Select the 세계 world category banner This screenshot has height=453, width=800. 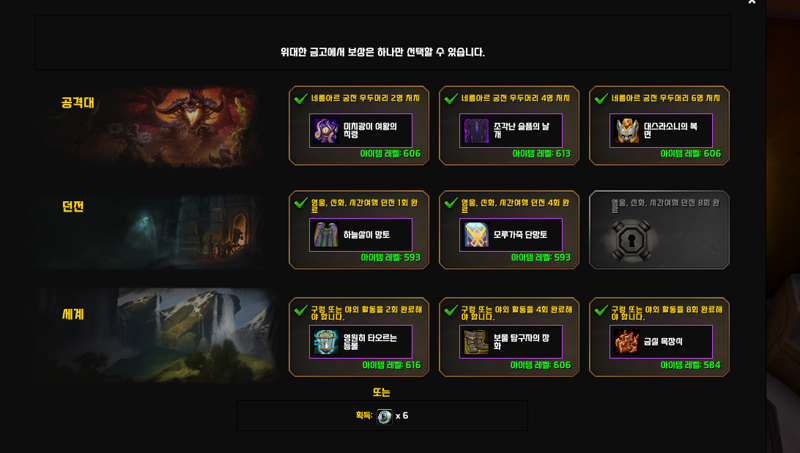click(158, 335)
